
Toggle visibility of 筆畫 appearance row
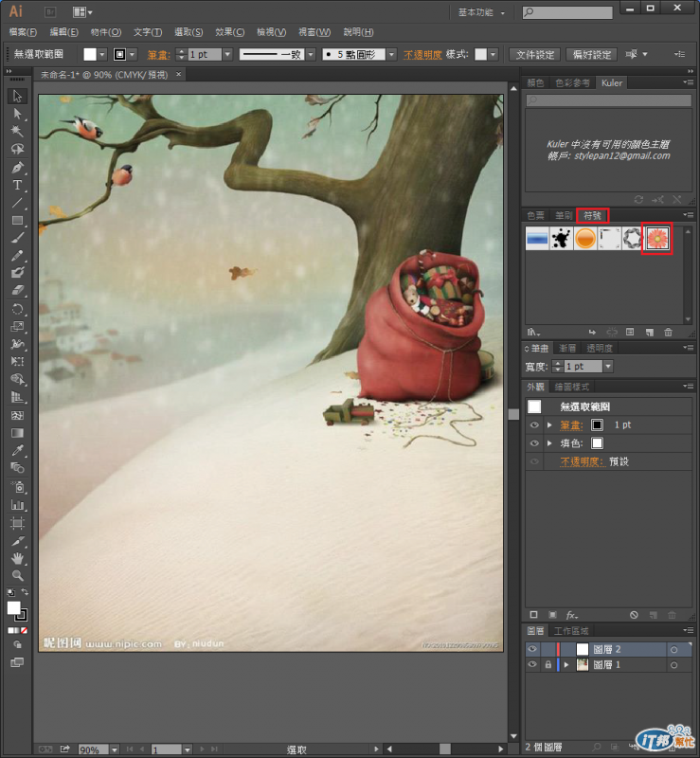(534, 424)
